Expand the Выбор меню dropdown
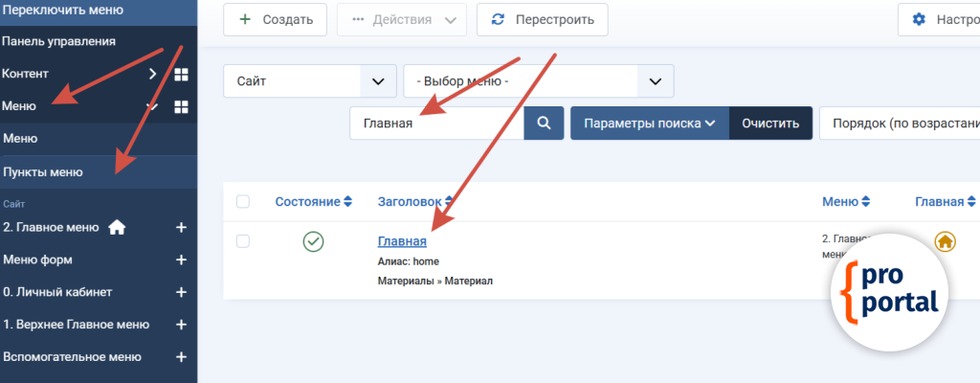This screenshot has width=980, height=383. (538, 81)
